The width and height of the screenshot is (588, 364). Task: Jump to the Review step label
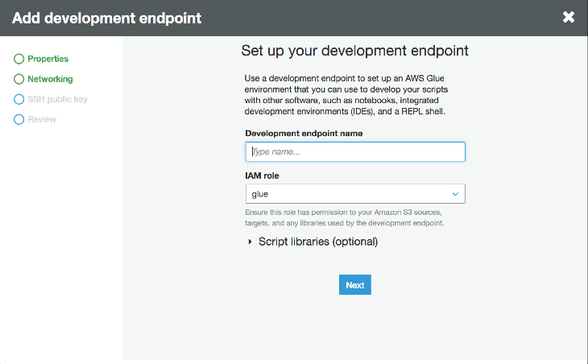pos(42,119)
